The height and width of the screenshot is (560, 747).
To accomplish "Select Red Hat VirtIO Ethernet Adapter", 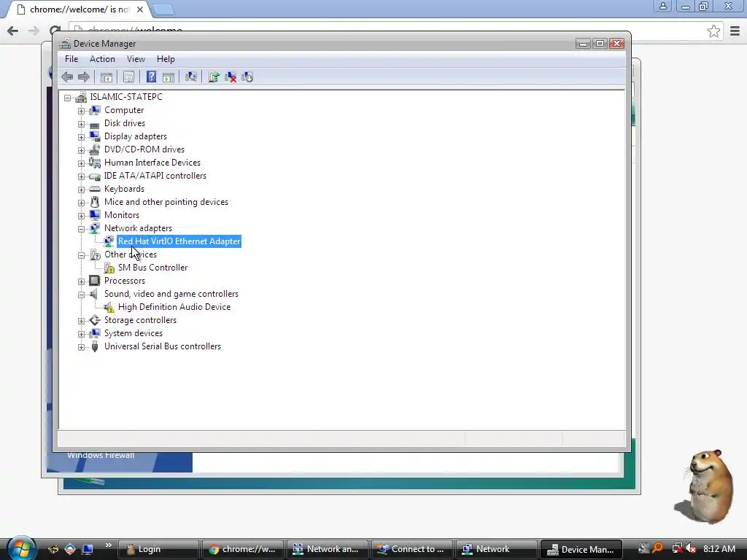I will [179, 241].
